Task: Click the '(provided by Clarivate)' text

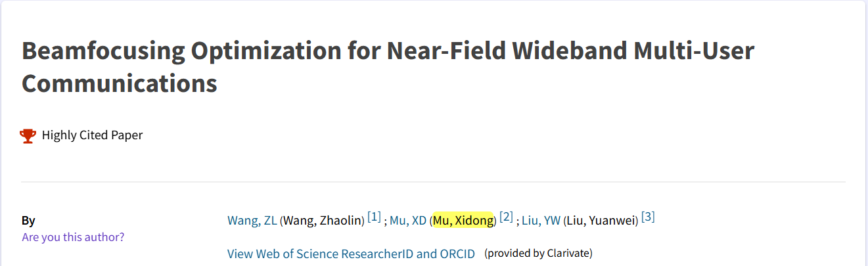Action: [x=538, y=253]
